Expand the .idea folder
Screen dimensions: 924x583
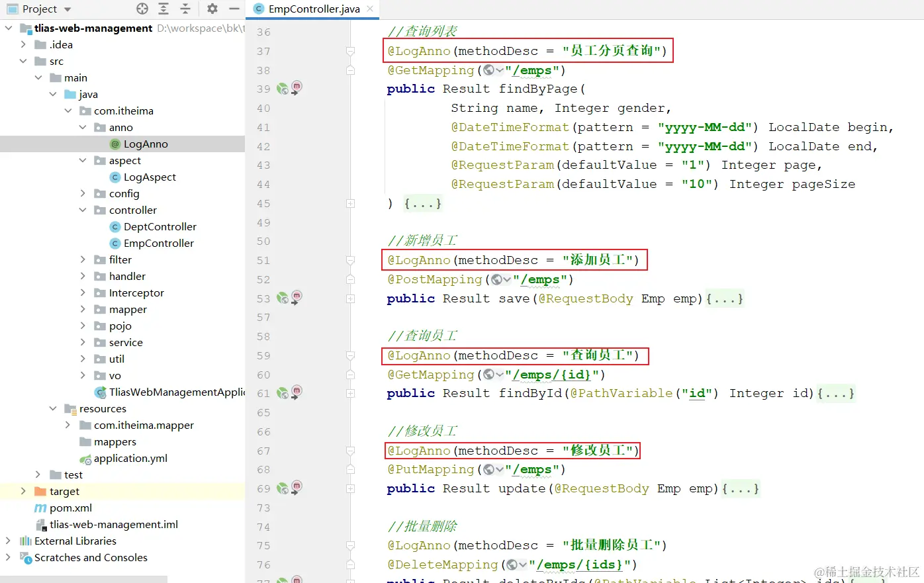pyautogui.click(x=23, y=44)
